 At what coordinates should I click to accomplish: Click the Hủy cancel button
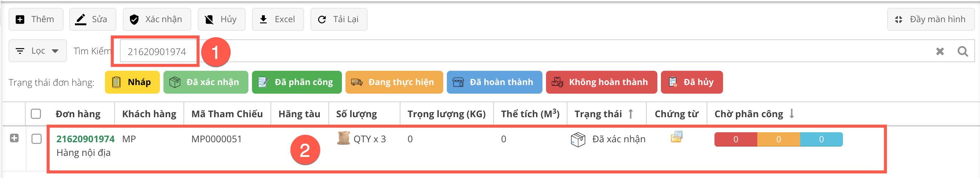click(x=221, y=19)
